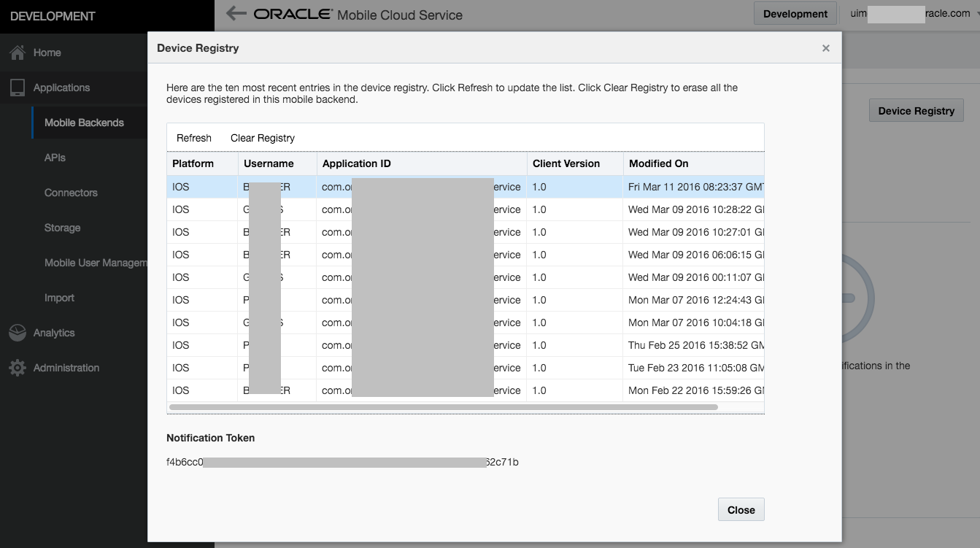Select row modified Wed Mar 09 2016 00:11:07
The width and height of the screenshot is (980, 548).
point(466,277)
